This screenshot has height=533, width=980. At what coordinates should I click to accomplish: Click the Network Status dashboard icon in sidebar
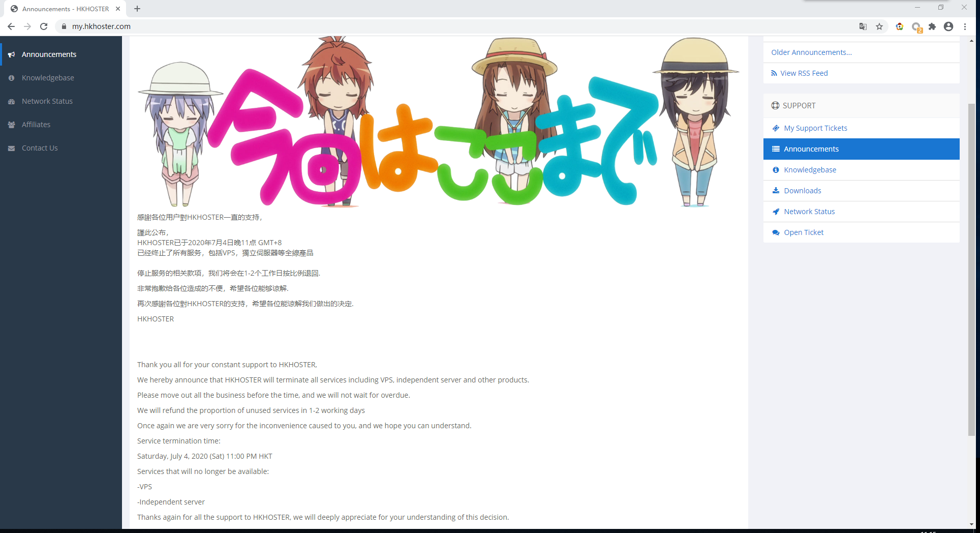(11, 101)
